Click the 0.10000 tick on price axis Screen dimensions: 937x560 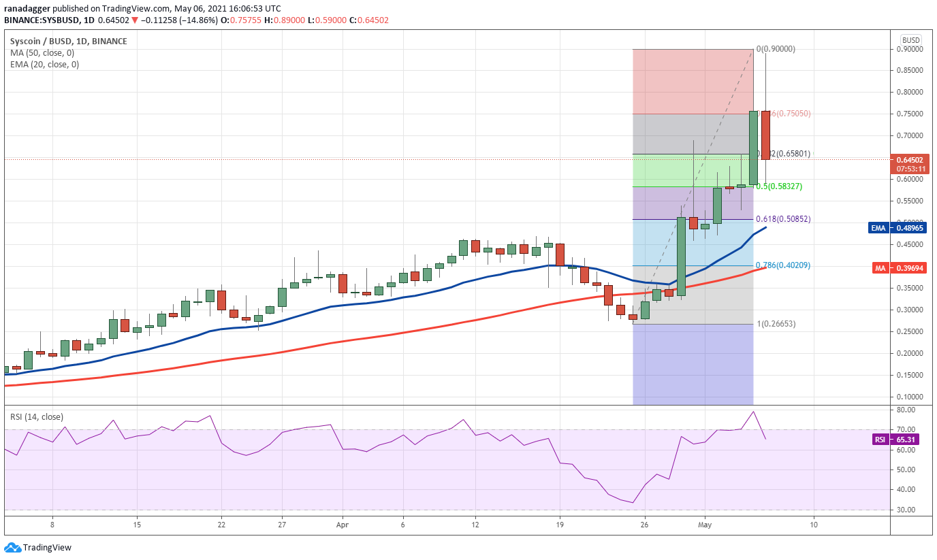(909, 397)
